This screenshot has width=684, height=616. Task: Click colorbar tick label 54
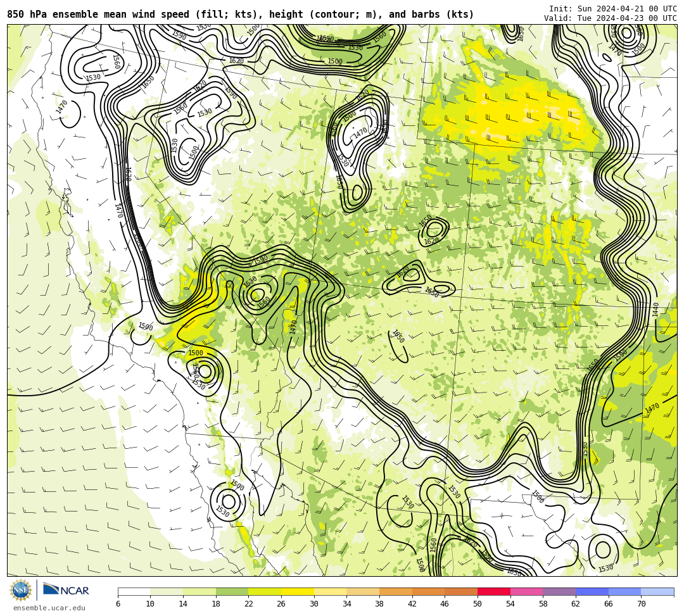(x=510, y=604)
